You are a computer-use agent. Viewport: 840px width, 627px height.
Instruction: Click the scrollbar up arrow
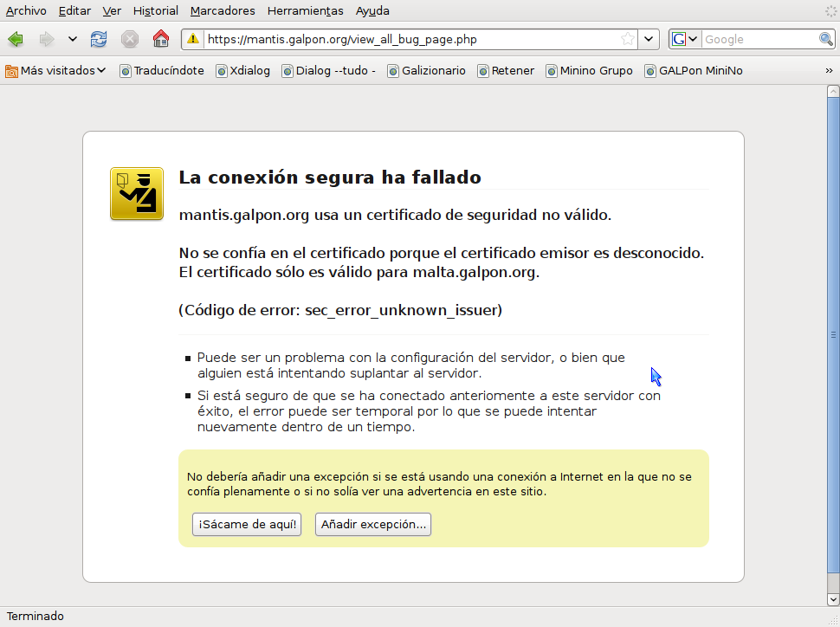coord(833,91)
